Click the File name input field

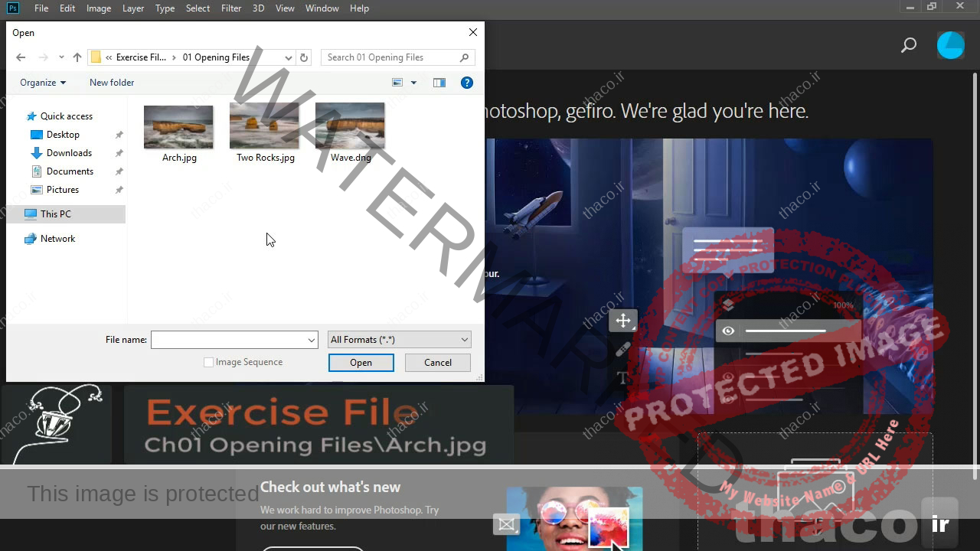pos(228,340)
